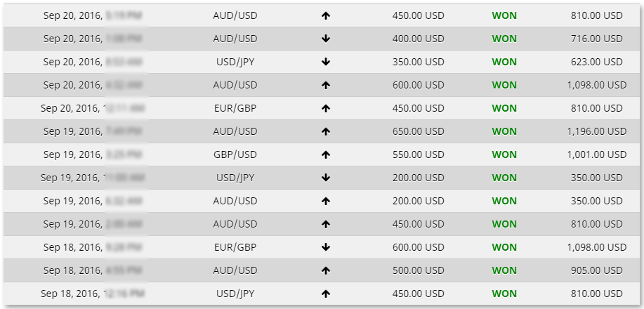This screenshot has height=309, width=644.
Task: Click WON status beside 716.00 USD payout
Action: pos(504,39)
